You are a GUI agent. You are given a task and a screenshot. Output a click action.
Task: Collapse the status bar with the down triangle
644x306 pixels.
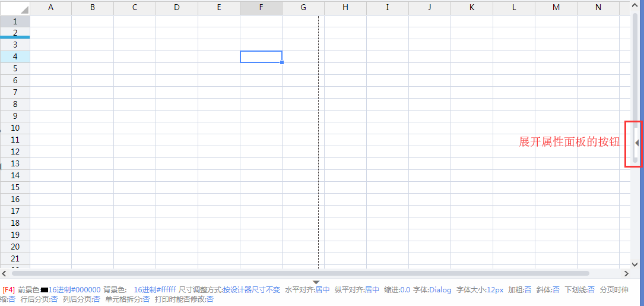pos(316,282)
